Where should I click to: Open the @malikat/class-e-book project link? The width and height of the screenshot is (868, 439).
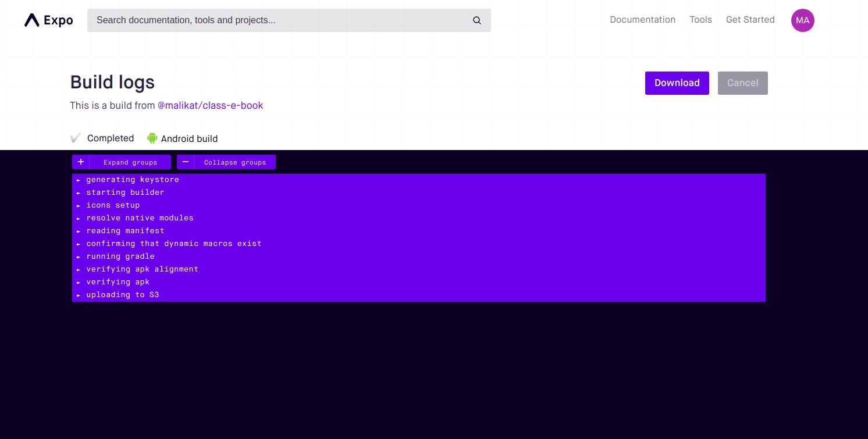coord(211,105)
